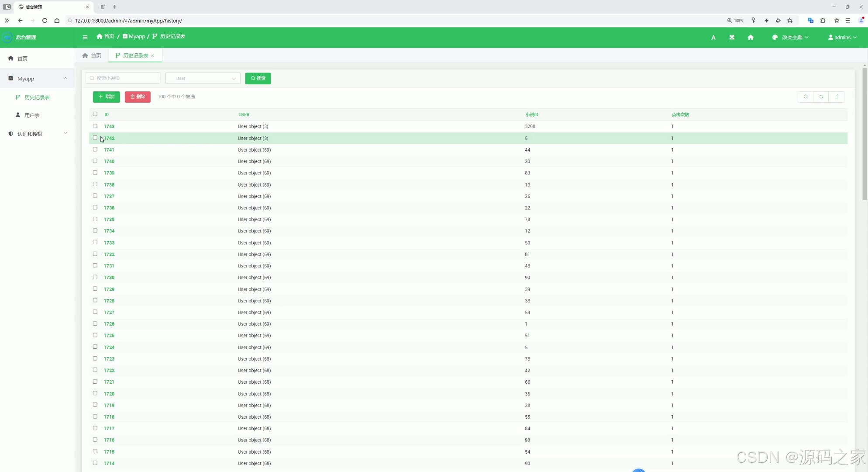Expand the 认证和授权 sidebar menu

(37, 134)
